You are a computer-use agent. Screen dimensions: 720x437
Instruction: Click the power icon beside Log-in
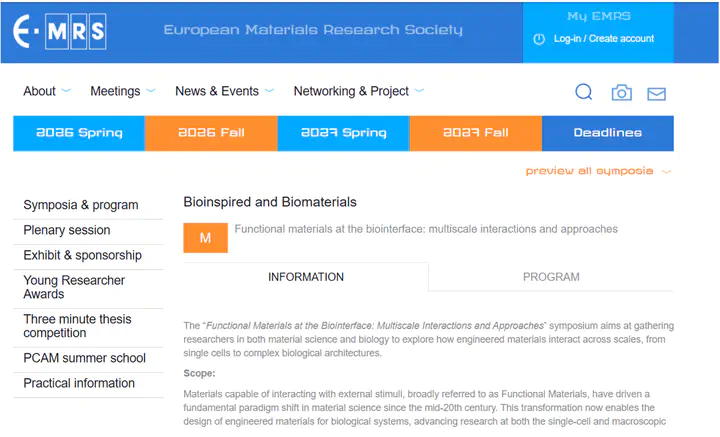point(539,39)
